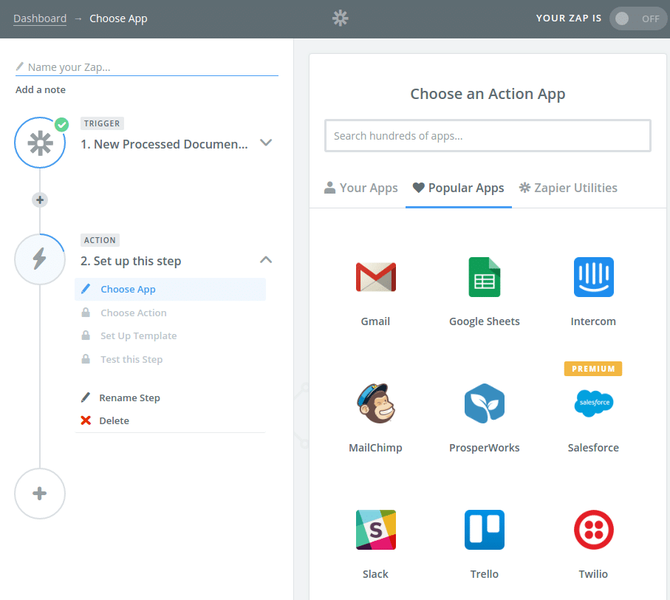
Task: Choose the Intercom app icon
Action: [594, 277]
